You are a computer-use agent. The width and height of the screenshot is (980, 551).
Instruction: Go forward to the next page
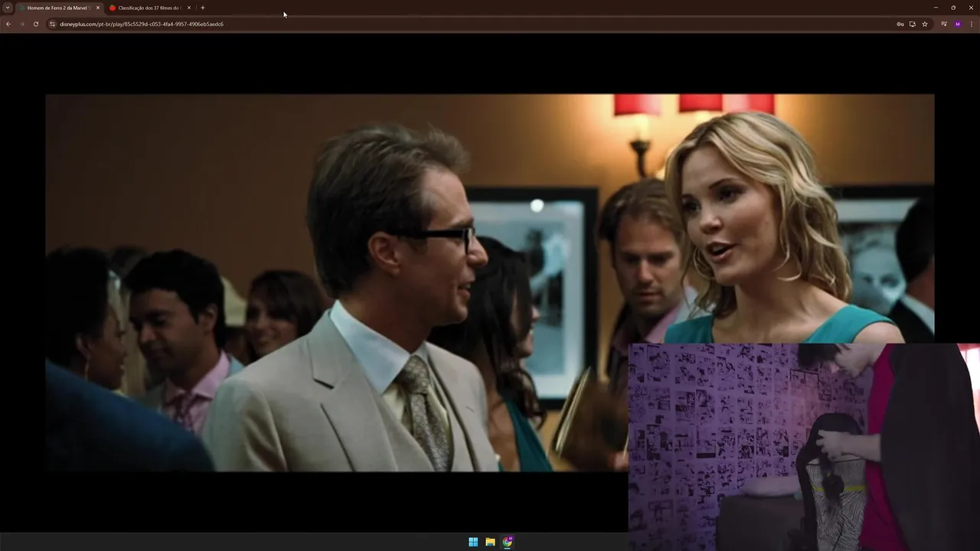(22, 24)
